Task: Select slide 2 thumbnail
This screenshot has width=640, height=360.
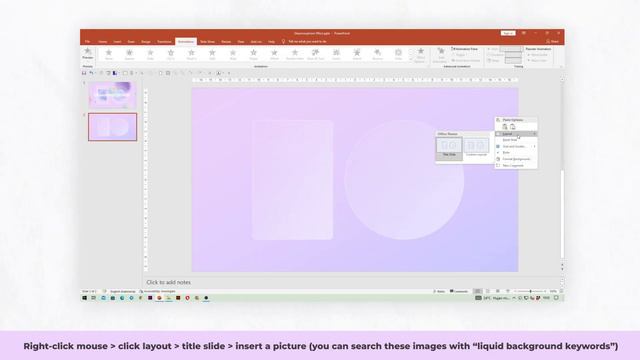Action: click(113, 127)
